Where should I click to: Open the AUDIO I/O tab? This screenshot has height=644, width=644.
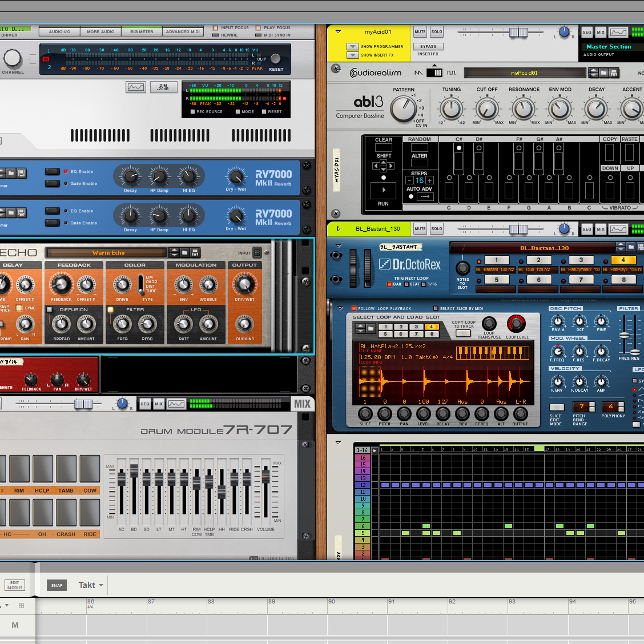[x=60, y=32]
